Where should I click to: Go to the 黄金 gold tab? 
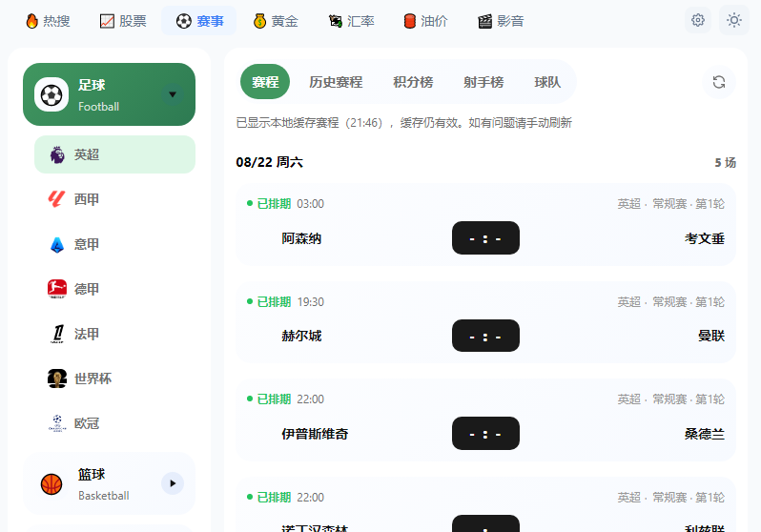pyautogui.click(x=276, y=21)
